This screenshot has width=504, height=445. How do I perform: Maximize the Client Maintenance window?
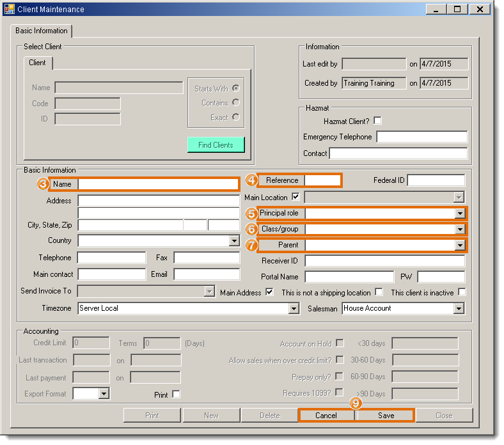click(x=457, y=9)
